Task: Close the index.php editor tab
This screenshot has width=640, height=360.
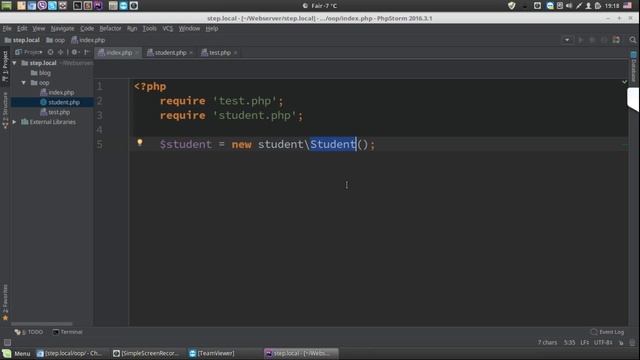Action: point(136,53)
